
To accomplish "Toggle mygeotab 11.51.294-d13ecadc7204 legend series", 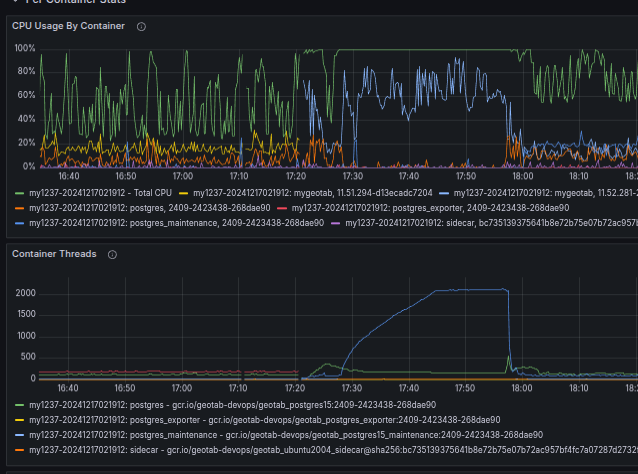I will (x=312, y=193).
